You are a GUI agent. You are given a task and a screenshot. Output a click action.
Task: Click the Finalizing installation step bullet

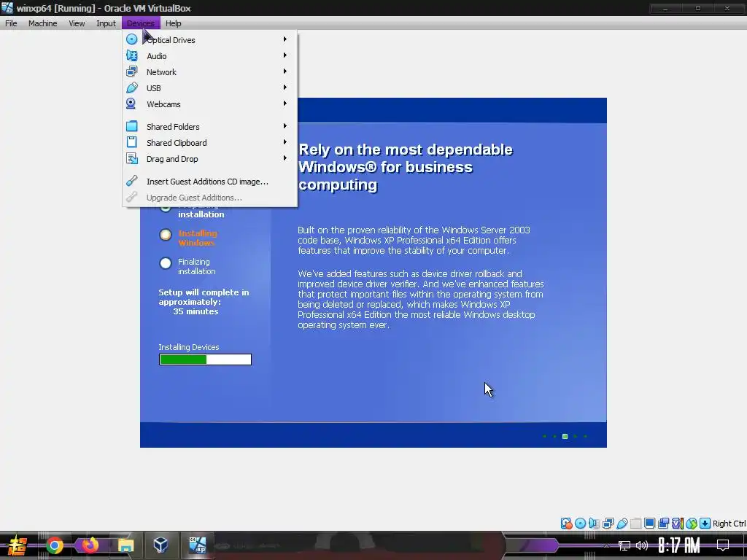point(166,262)
